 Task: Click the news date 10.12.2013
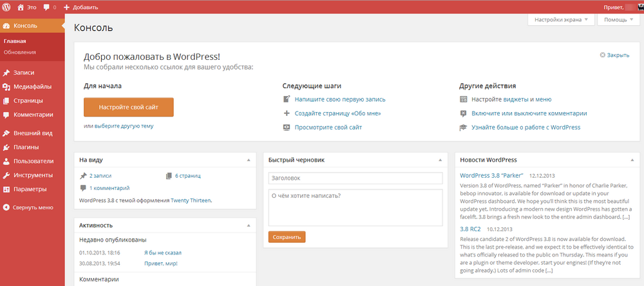[500, 229]
